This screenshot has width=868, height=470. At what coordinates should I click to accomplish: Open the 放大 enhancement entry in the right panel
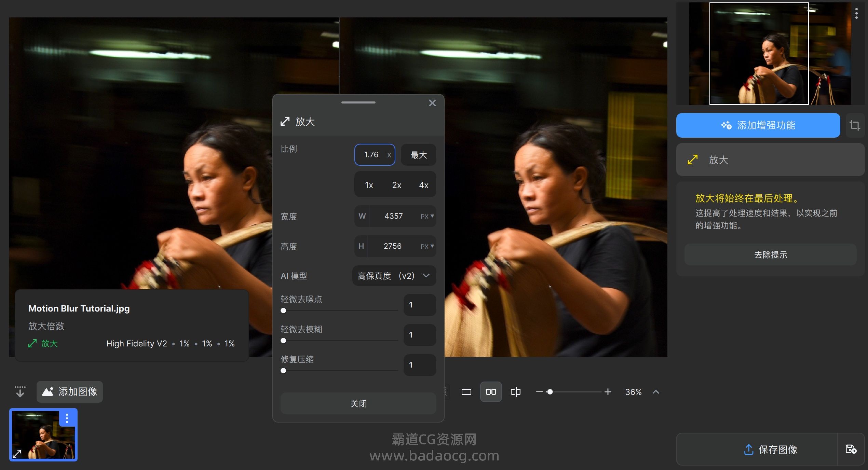(x=770, y=160)
